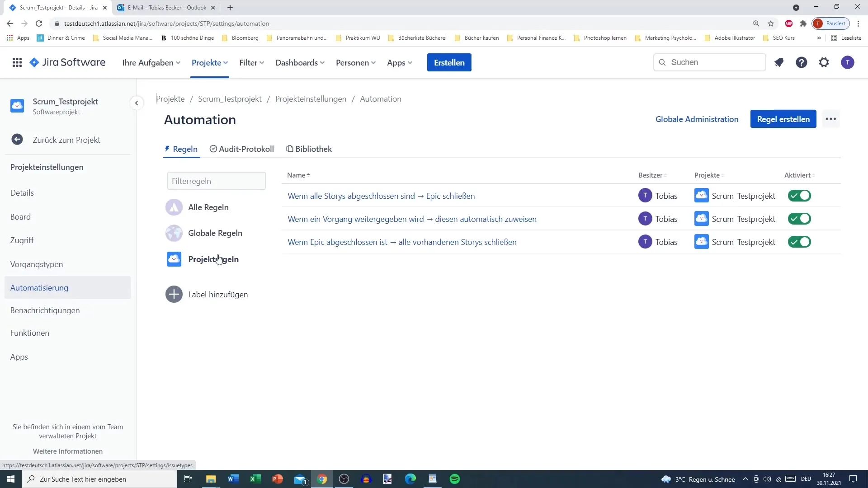This screenshot has width=868, height=488.
Task: Click the Tobias avatar on first rule
Action: (x=645, y=196)
